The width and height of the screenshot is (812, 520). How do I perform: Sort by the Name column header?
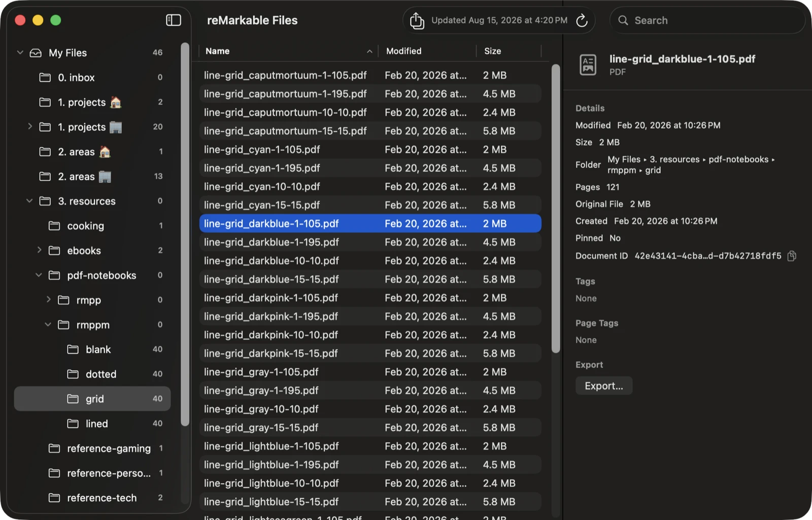pyautogui.click(x=288, y=51)
